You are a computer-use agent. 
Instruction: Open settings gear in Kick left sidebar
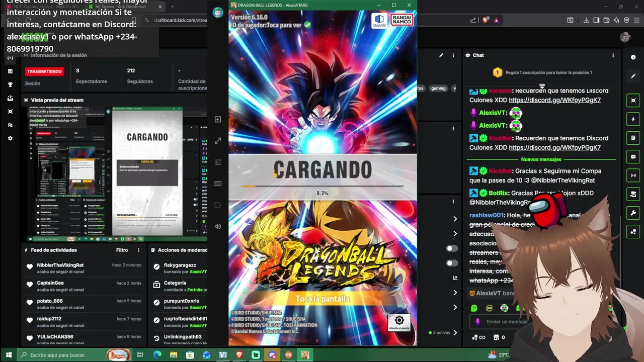tap(10, 138)
